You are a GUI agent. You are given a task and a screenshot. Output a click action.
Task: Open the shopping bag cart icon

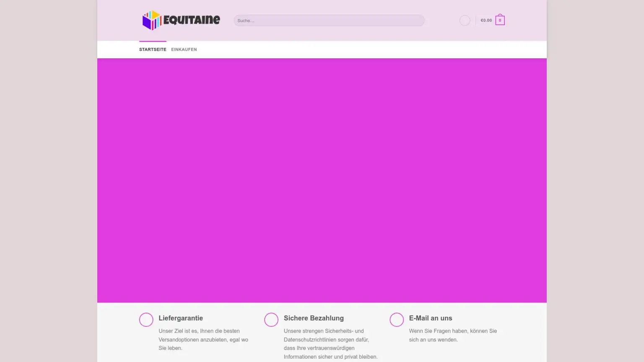500,20
